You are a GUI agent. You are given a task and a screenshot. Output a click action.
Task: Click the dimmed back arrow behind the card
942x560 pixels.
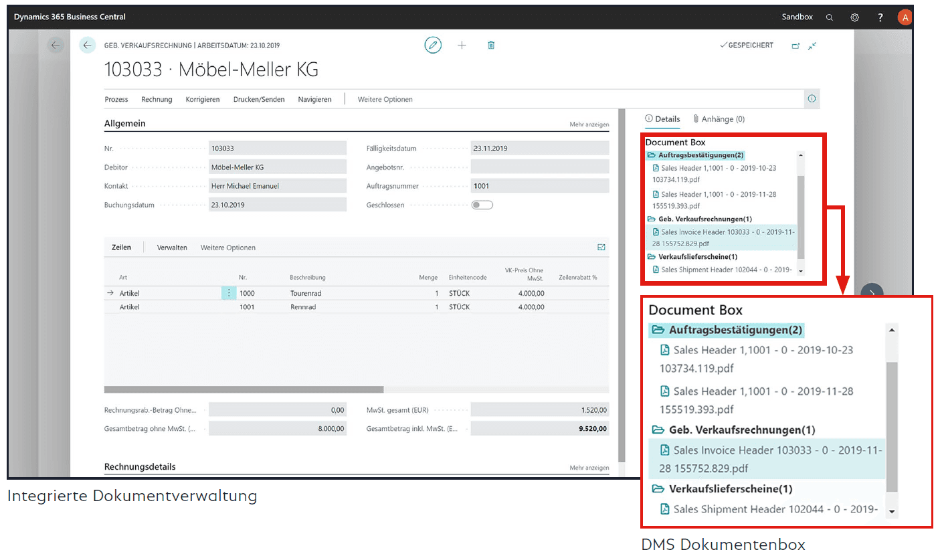click(55, 45)
